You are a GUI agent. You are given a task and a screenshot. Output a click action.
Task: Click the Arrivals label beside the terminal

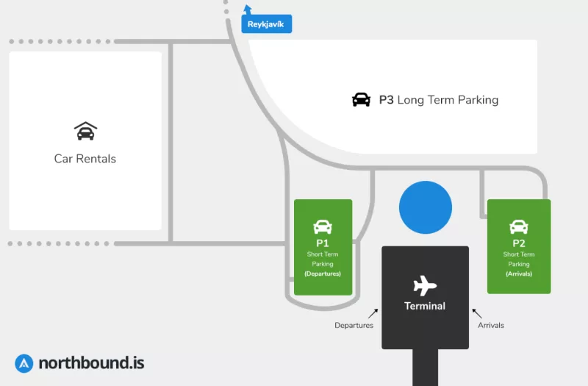pos(491,325)
